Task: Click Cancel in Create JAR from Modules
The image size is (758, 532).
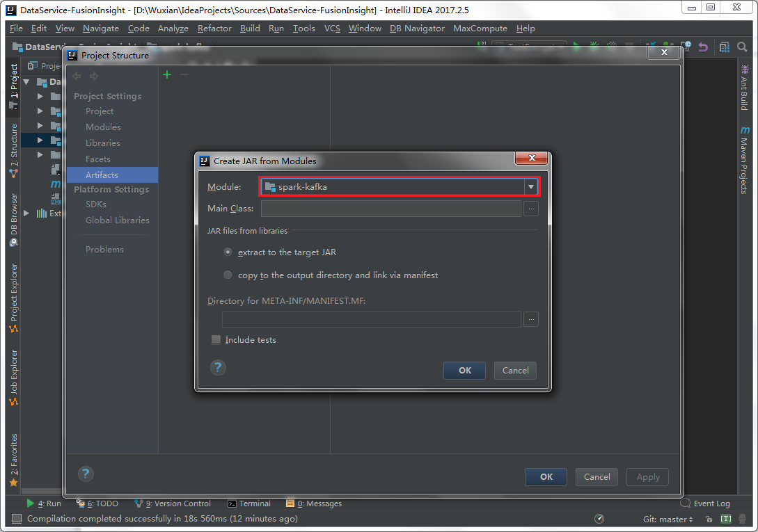Action: [x=515, y=371]
